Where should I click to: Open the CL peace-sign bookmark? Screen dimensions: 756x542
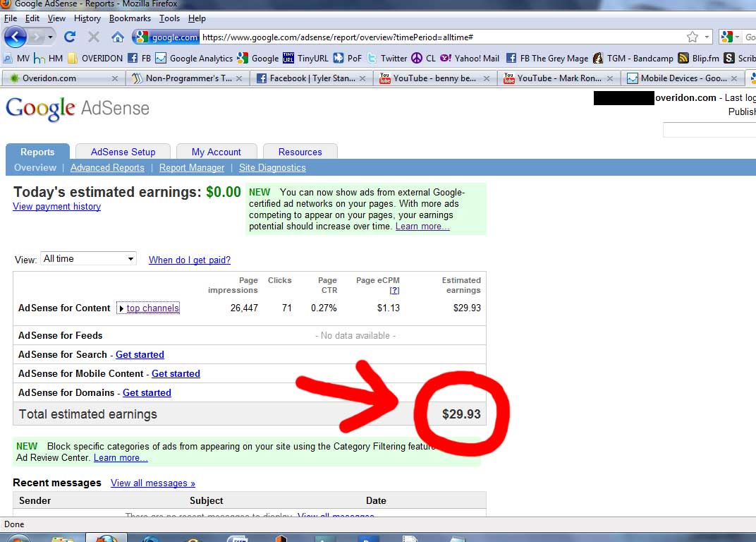coord(423,59)
